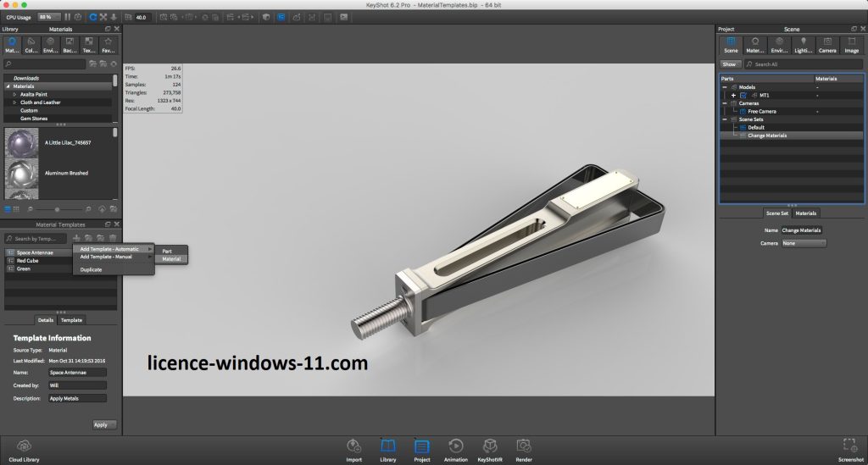The height and width of the screenshot is (465, 868).
Task: Open the Cloud Library
Action: [25, 448]
